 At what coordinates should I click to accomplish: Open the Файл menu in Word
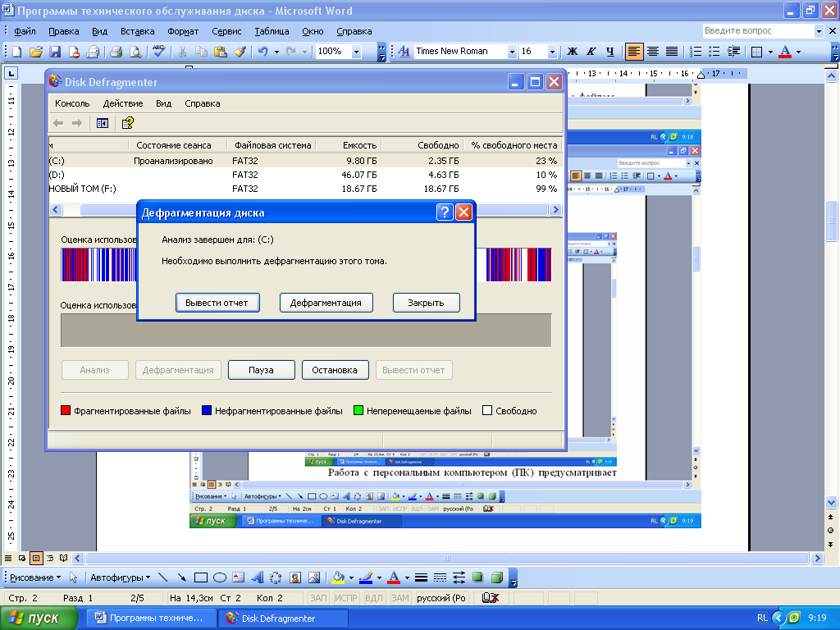click(x=25, y=31)
